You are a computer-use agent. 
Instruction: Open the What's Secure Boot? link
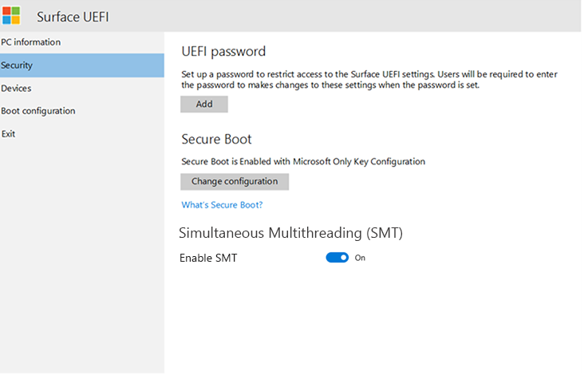(x=222, y=205)
